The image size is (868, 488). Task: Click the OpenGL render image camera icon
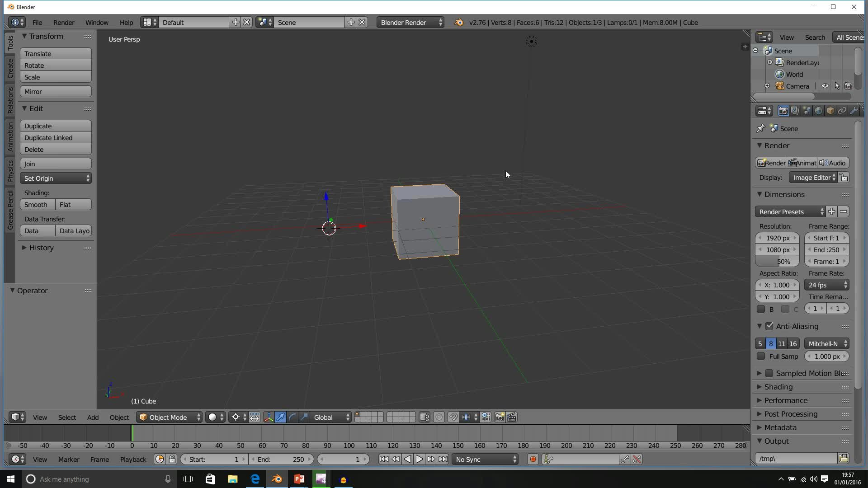click(x=500, y=418)
